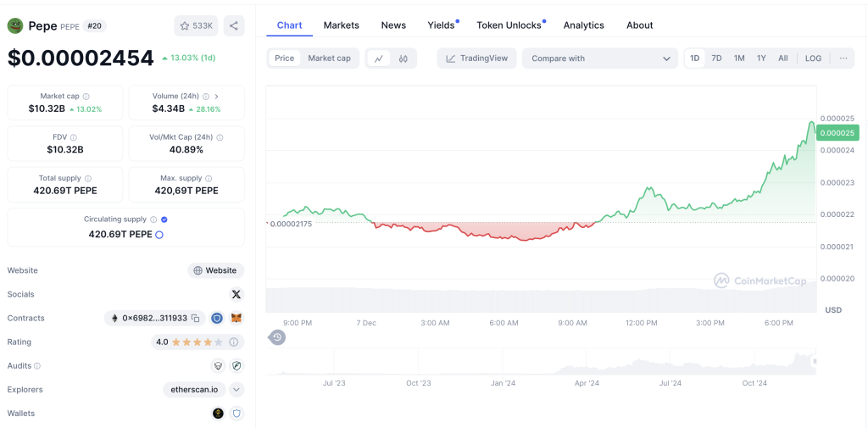The width and height of the screenshot is (868, 428).
Task: Go to the Yields tab
Action: [441, 25]
